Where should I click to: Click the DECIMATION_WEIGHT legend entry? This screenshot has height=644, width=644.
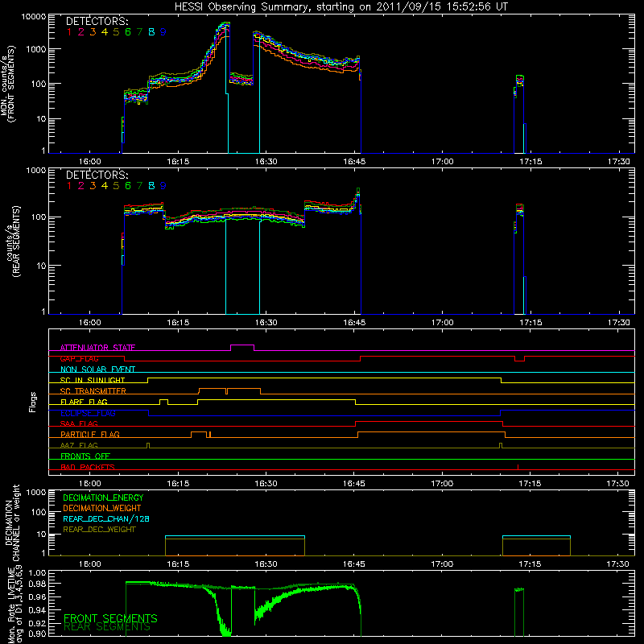pos(102,508)
